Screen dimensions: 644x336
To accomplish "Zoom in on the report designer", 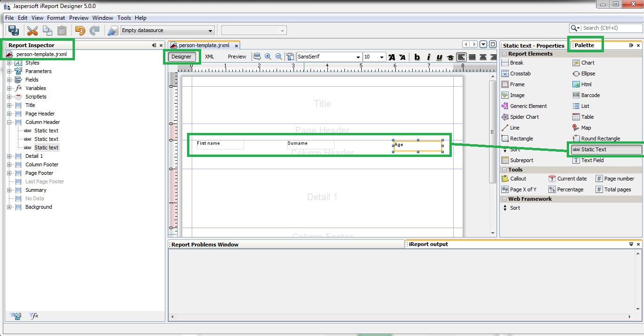I will tap(268, 57).
